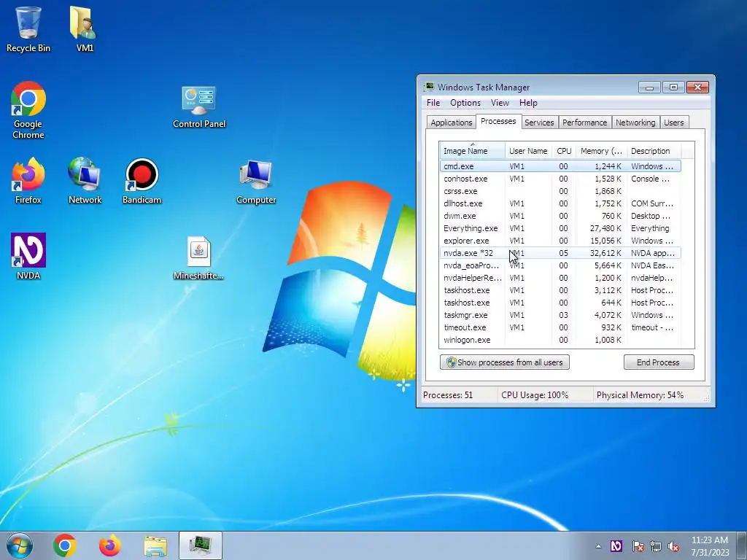Select the Bandicam desktop shortcut
This screenshot has width=747, height=560.
point(142,181)
